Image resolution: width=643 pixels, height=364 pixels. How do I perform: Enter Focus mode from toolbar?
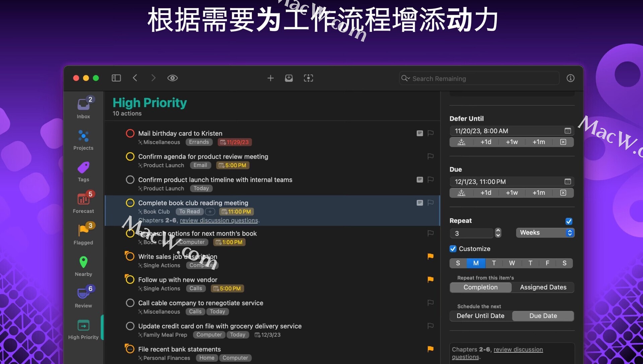[308, 78]
